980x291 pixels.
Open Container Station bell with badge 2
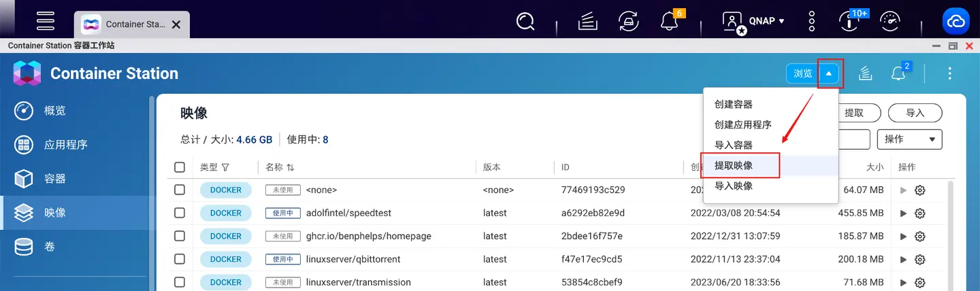[899, 73]
